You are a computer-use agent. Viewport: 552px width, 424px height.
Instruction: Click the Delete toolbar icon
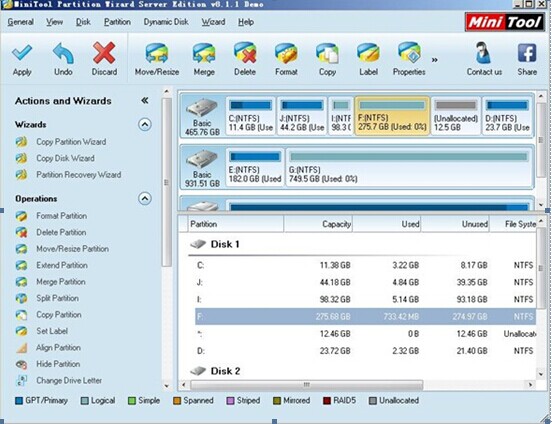pyautogui.click(x=245, y=53)
